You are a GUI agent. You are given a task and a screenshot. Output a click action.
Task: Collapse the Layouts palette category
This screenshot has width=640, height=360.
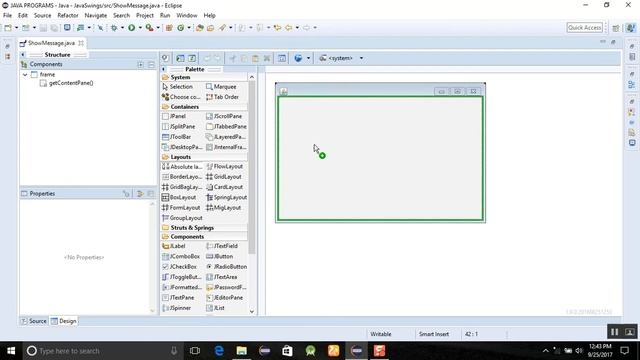pos(204,157)
